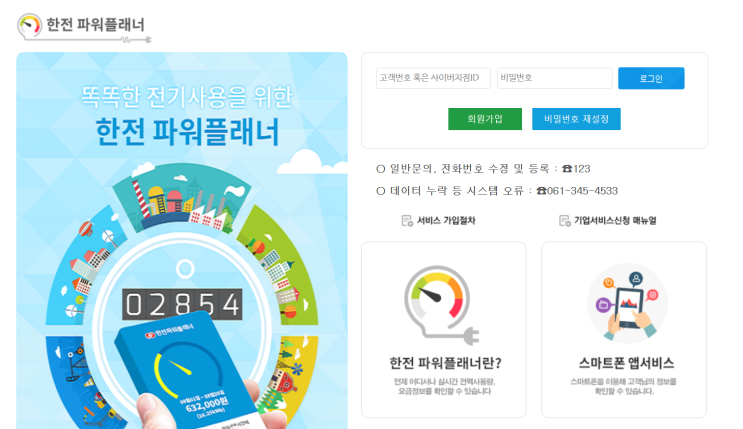Click the 비밀번호 재설정 button
Image resolution: width=743 pixels, height=429 pixels.
click(576, 119)
